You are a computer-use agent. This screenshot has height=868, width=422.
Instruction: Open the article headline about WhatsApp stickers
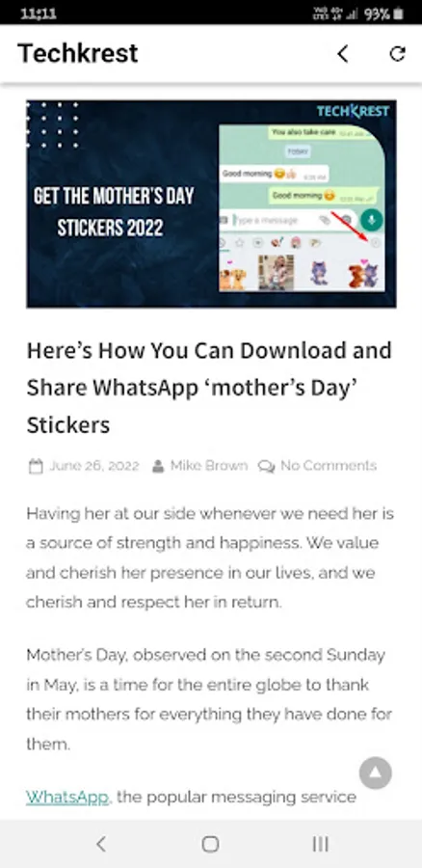pyautogui.click(x=209, y=388)
